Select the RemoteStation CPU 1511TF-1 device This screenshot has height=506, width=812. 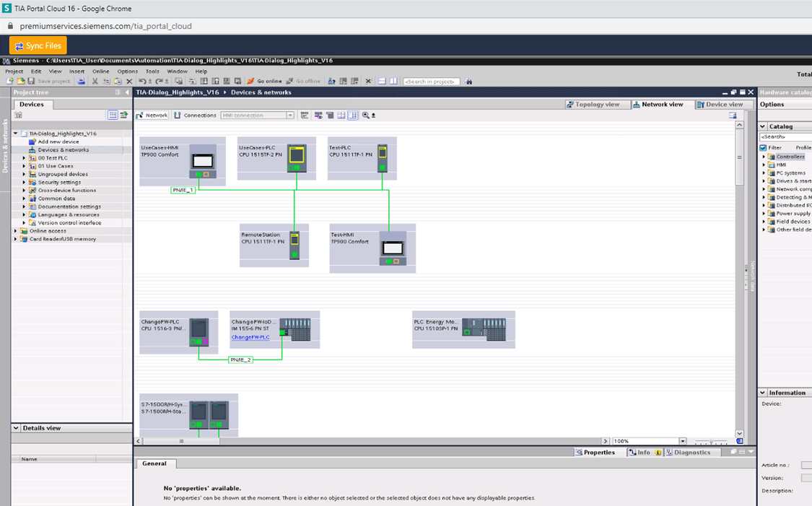(x=274, y=245)
